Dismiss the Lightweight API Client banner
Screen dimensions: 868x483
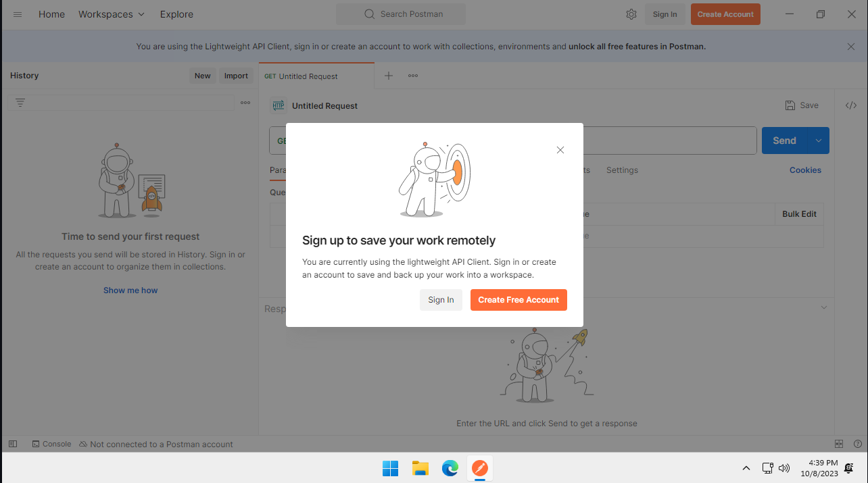850,47
